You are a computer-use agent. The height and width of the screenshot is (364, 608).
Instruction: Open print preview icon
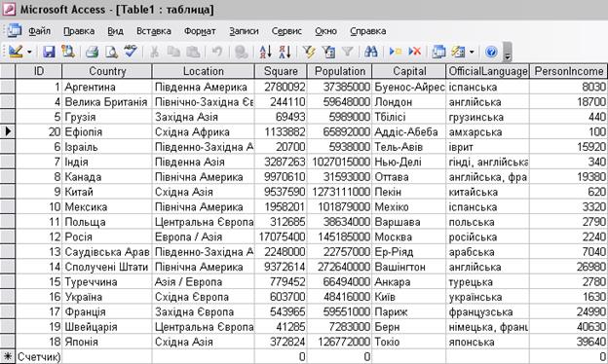[111, 52]
